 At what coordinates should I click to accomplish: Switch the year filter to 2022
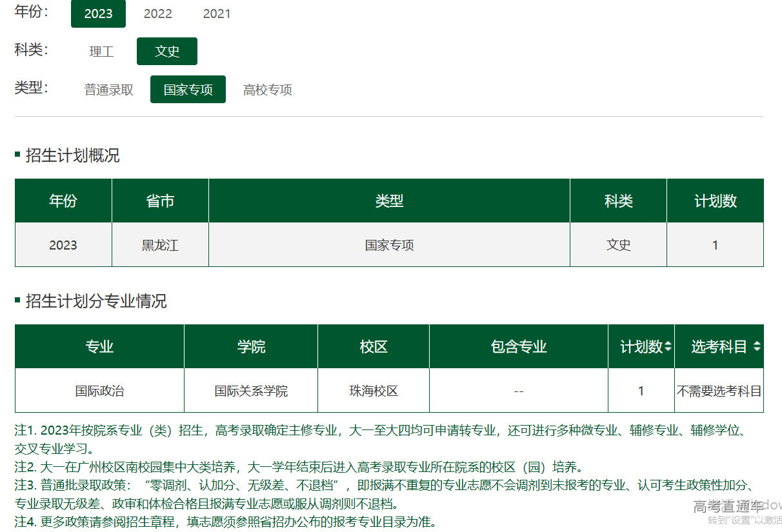click(x=157, y=14)
